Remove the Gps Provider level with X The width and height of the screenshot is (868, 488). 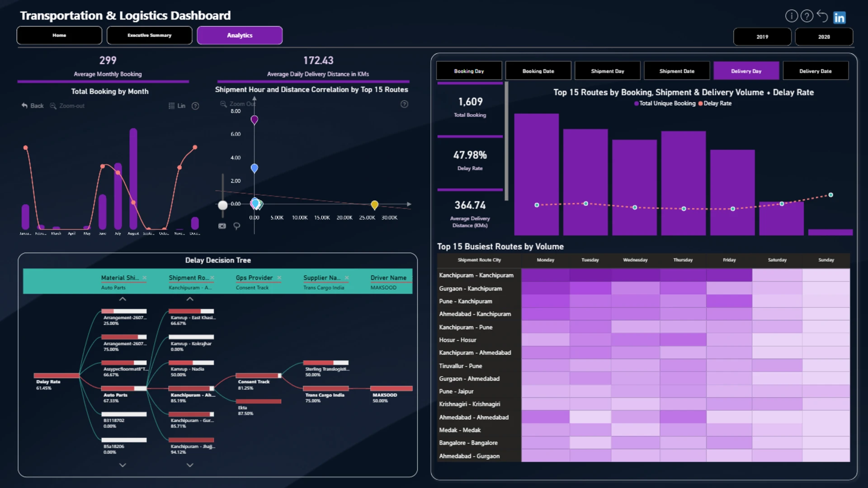point(279,278)
